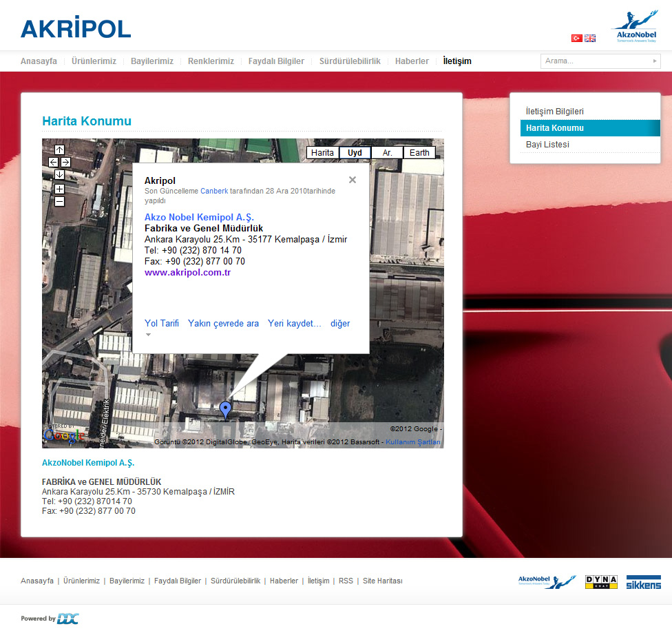Zoom in on the map

60,189
